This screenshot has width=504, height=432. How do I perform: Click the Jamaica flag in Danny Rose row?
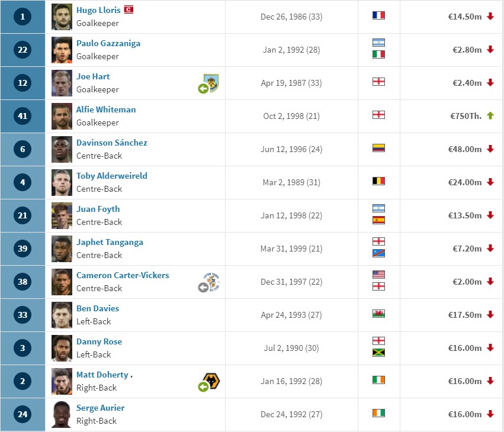pyautogui.click(x=378, y=353)
